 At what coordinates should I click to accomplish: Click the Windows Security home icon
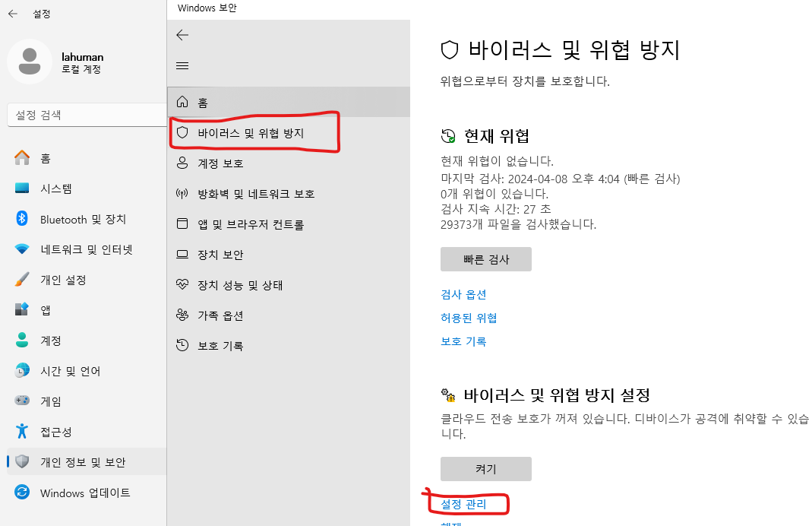[182, 102]
